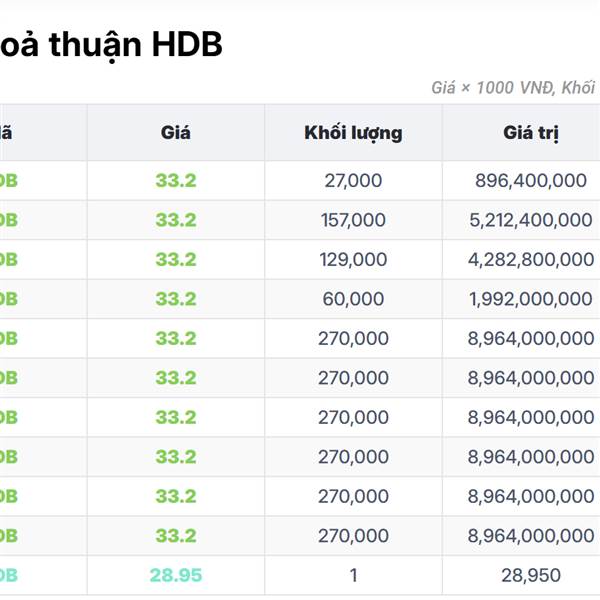Screen dimensions: 600x600
Task: Click the 1,992,000,000 value cell
Action: pos(531,299)
